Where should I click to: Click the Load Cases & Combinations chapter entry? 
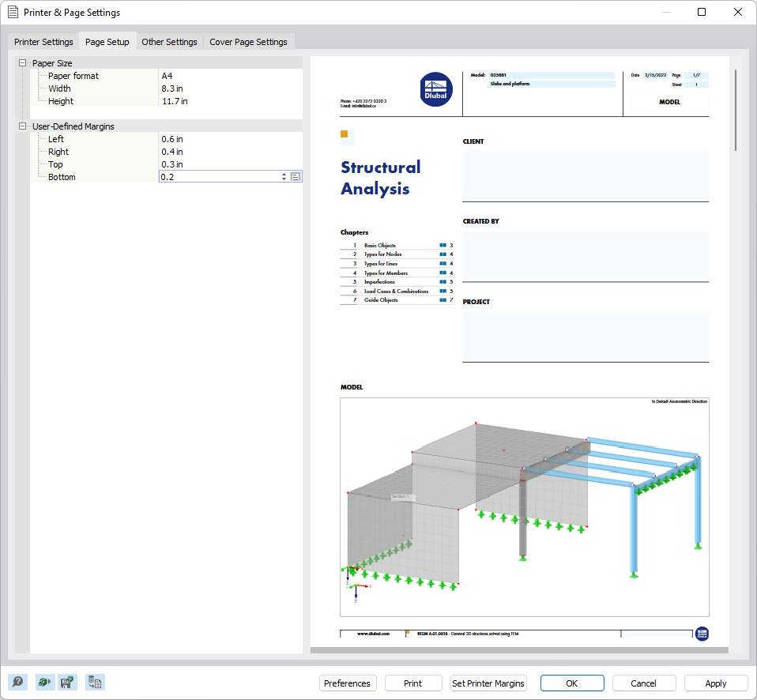[396, 291]
